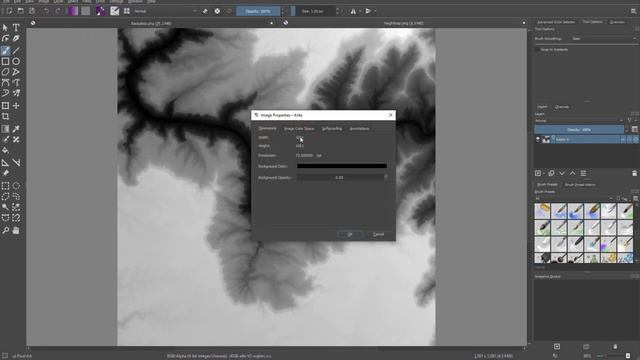
Task: Select the Move tool
Action: (16, 106)
